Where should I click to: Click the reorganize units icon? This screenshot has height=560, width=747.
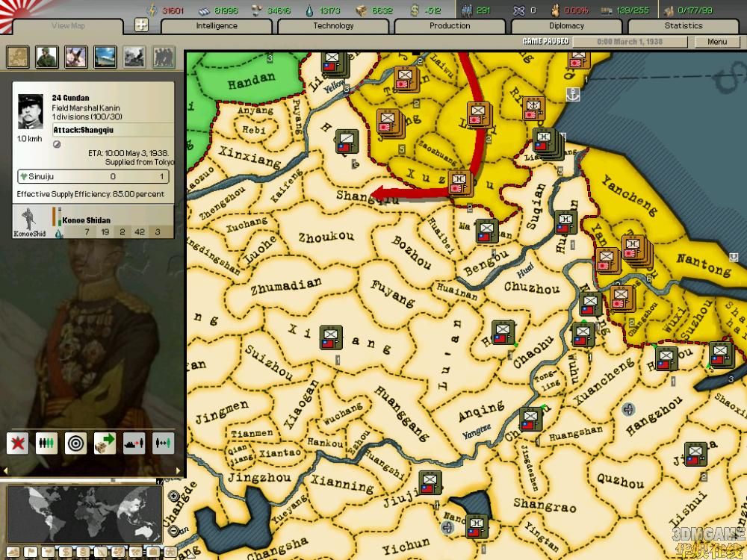(x=46, y=443)
